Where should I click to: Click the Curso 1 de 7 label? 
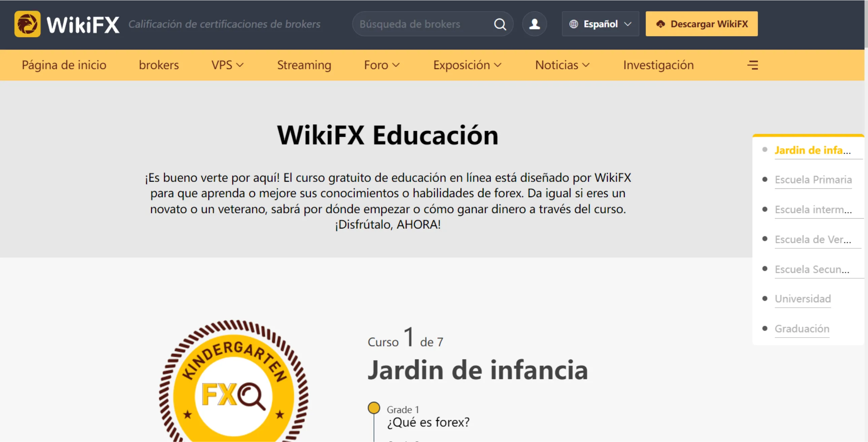click(405, 337)
